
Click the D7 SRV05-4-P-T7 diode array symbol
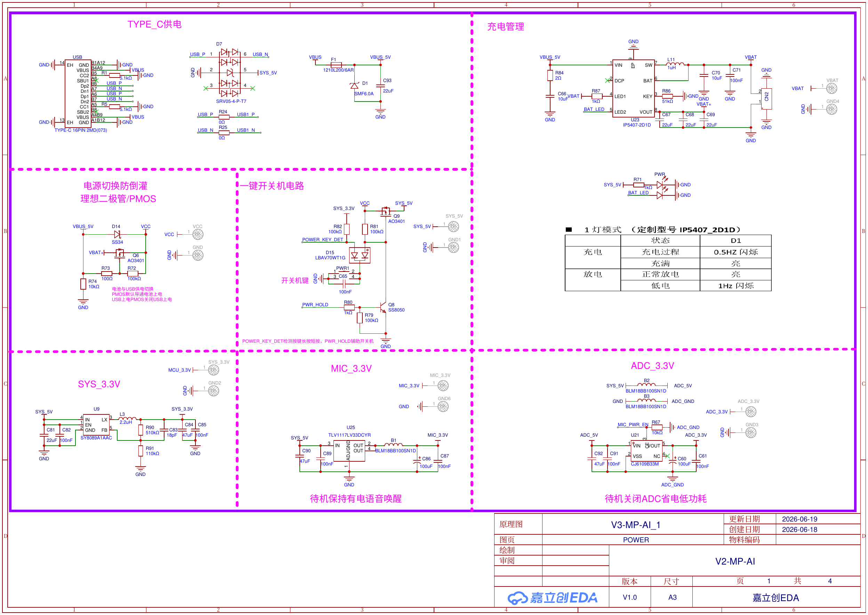(230, 72)
